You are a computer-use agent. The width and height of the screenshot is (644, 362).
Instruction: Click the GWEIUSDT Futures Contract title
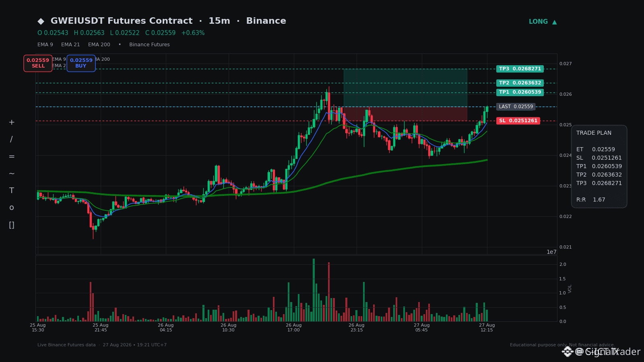click(122, 21)
